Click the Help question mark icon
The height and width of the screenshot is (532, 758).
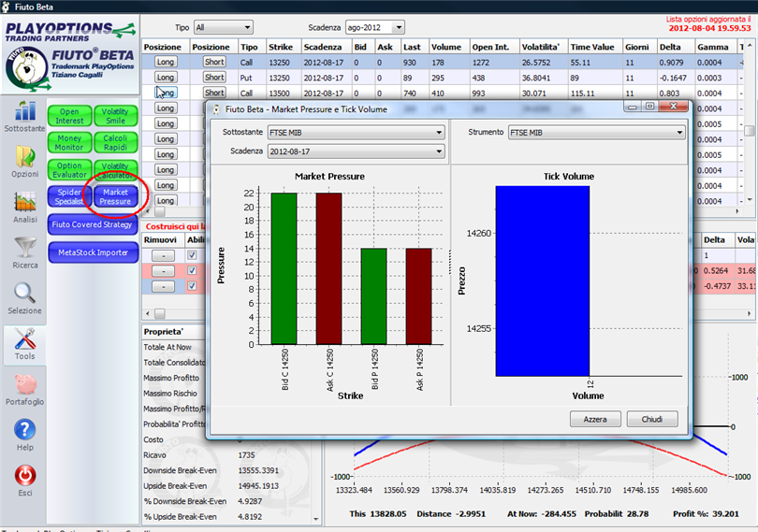[x=25, y=429]
